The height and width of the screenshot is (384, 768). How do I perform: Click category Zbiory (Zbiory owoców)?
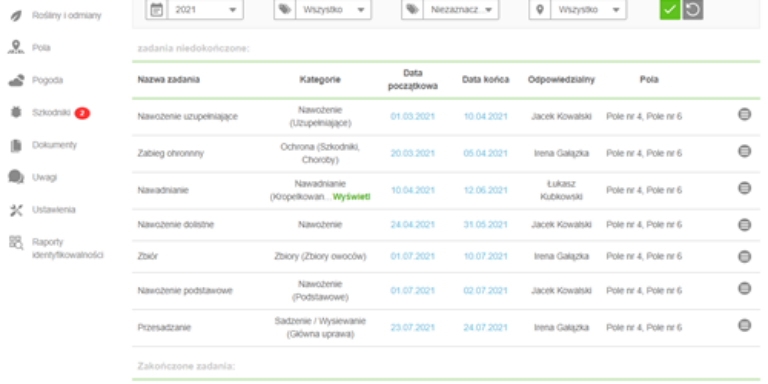pyautogui.click(x=320, y=257)
